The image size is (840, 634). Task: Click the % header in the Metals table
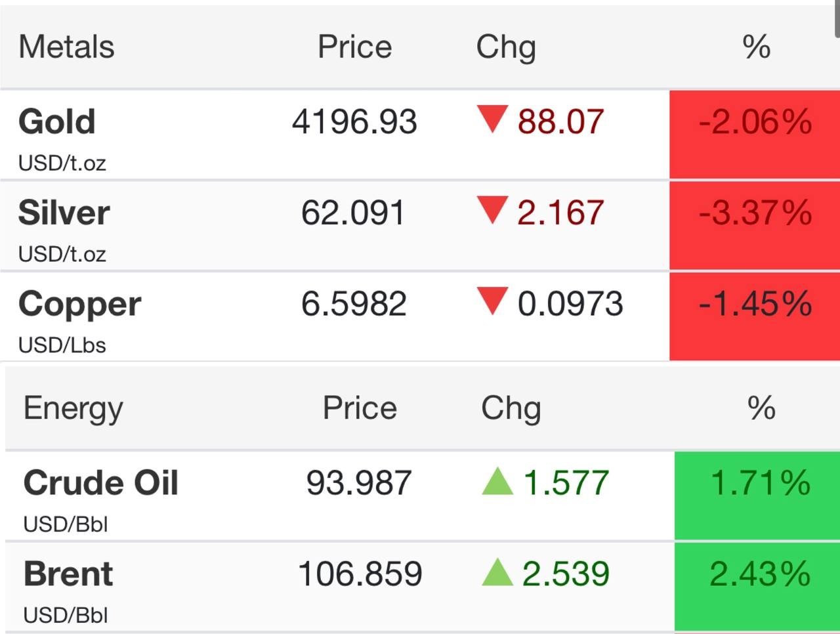click(x=756, y=47)
